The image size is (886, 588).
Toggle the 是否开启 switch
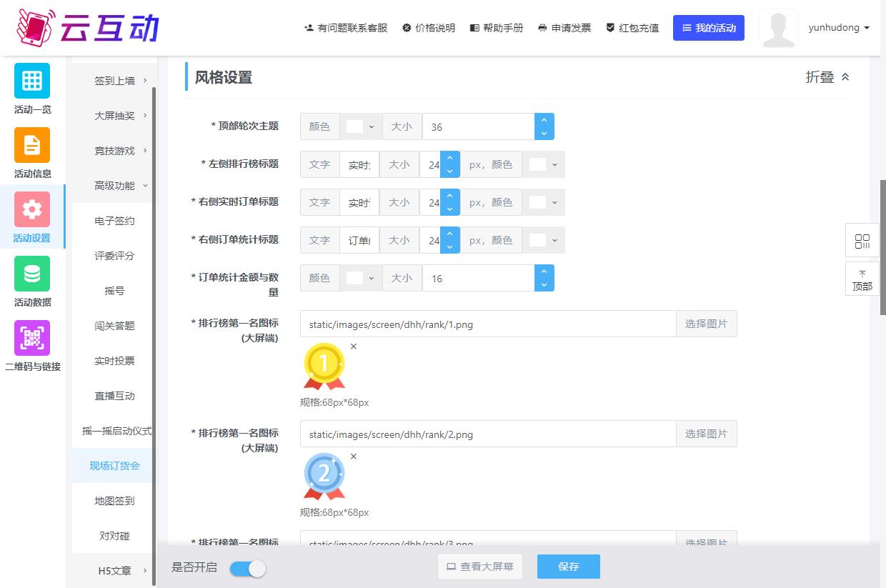pyautogui.click(x=247, y=568)
